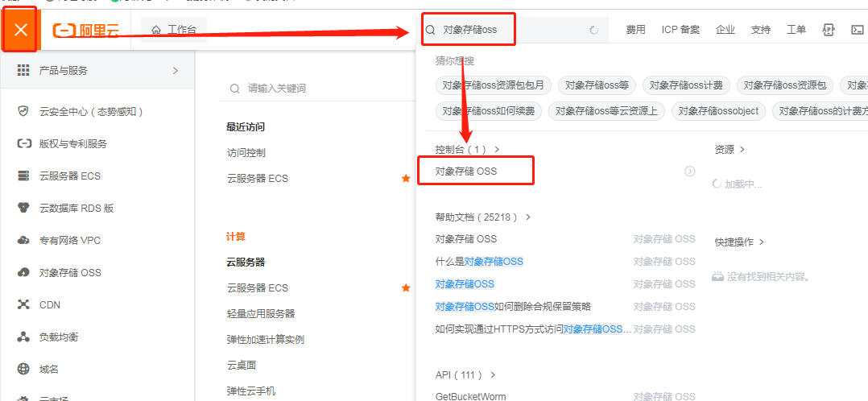Open the 如何实现通过HTTPS方式访问 help document
This screenshot has width=868, height=401.
[533, 329]
